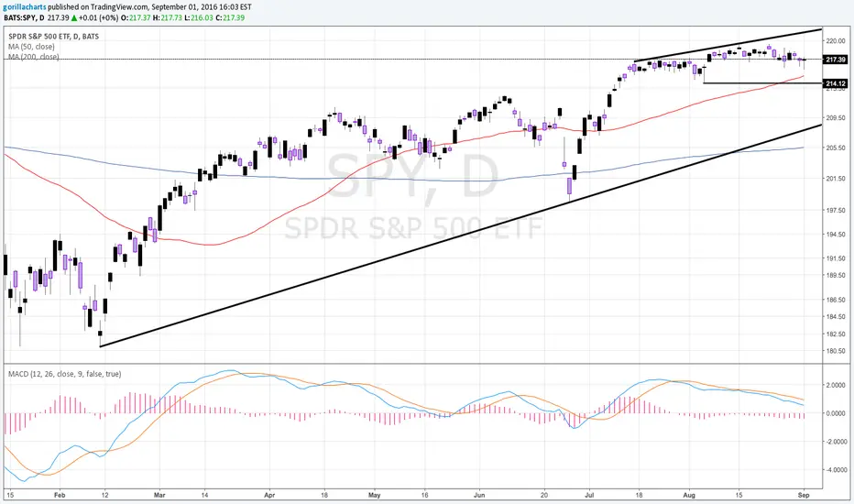This screenshot has width=854, height=504.
Task: Click the Jul date axis label
Action: [589, 495]
